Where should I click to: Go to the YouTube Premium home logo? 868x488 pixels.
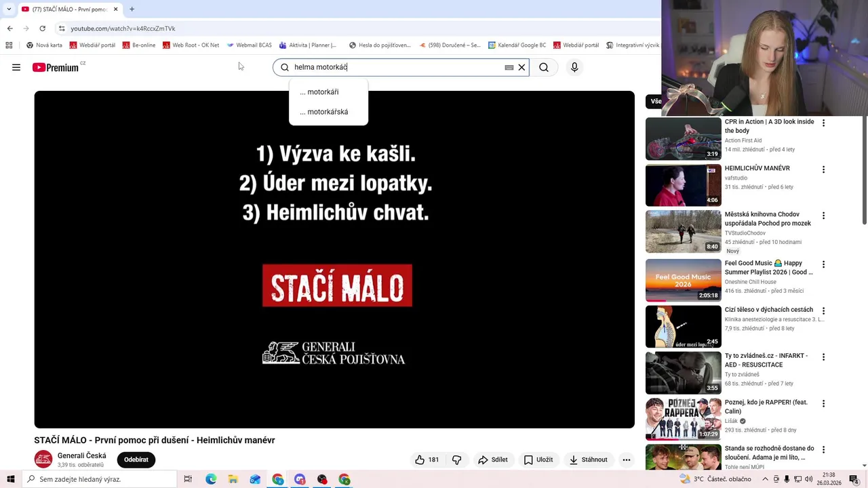pos(56,67)
